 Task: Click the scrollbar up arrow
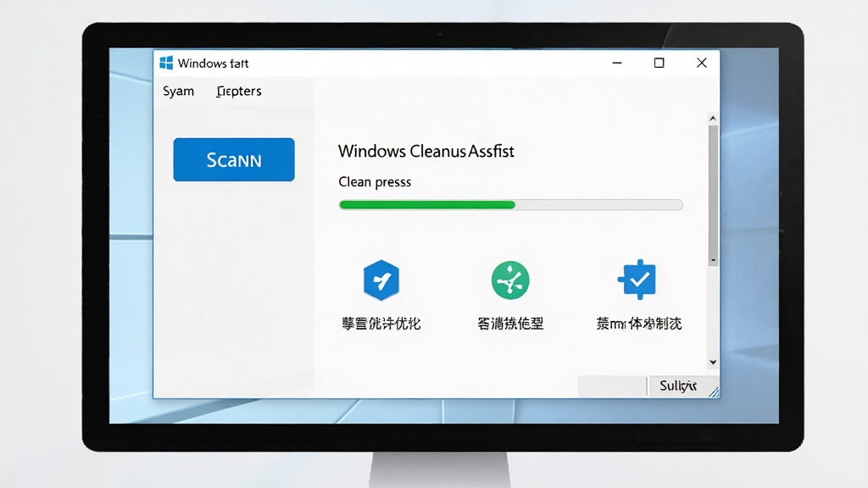713,119
